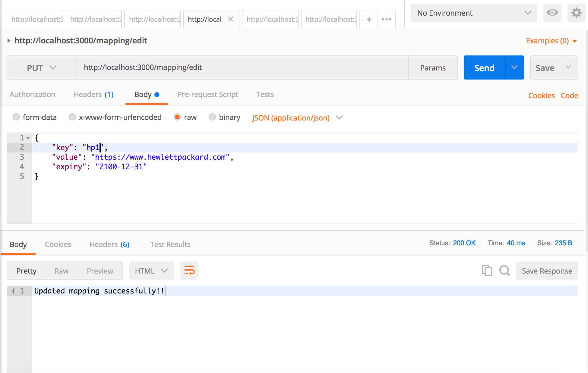This screenshot has height=373, width=588.
Task: Collapse line 1 fold arrow in the editor
Action: pyautogui.click(x=28, y=138)
